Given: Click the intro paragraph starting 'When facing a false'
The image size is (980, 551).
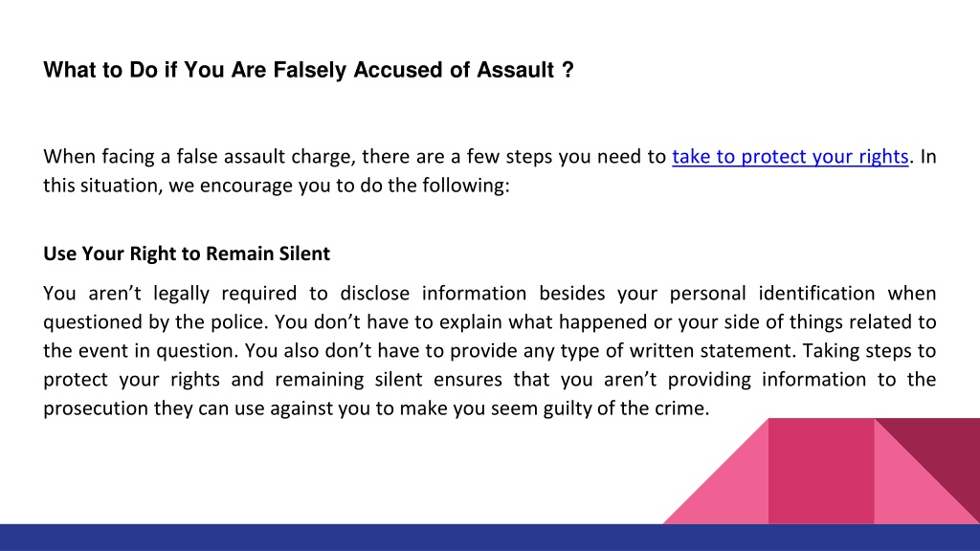Looking at the screenshot, I should click(489, 170).
